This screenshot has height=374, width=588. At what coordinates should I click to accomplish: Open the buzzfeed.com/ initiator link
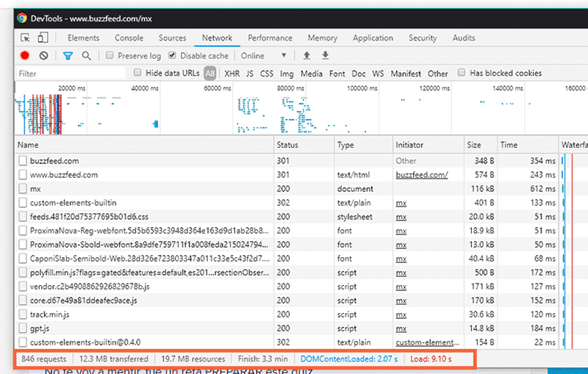click(x=421, y=175)
